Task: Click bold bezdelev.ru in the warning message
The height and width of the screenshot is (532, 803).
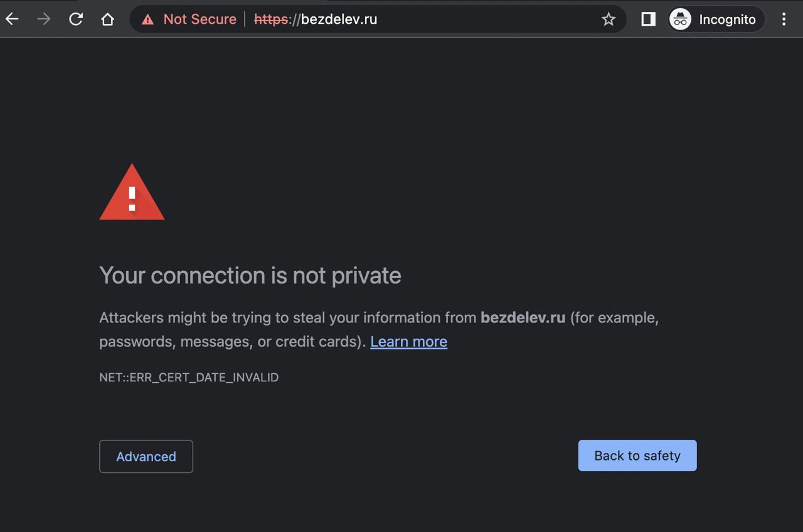Action: (523, 317)
